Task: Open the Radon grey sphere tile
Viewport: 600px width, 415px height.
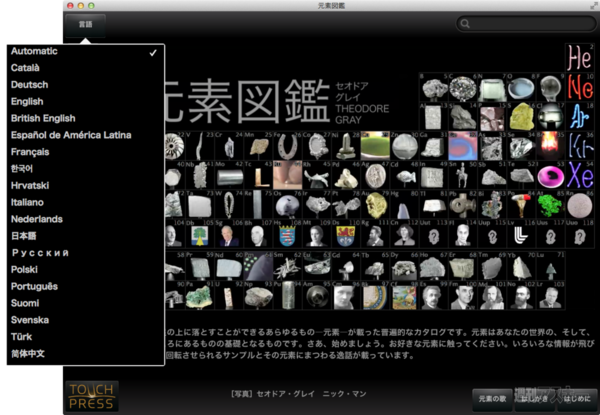Action: (x=580, y=205)
